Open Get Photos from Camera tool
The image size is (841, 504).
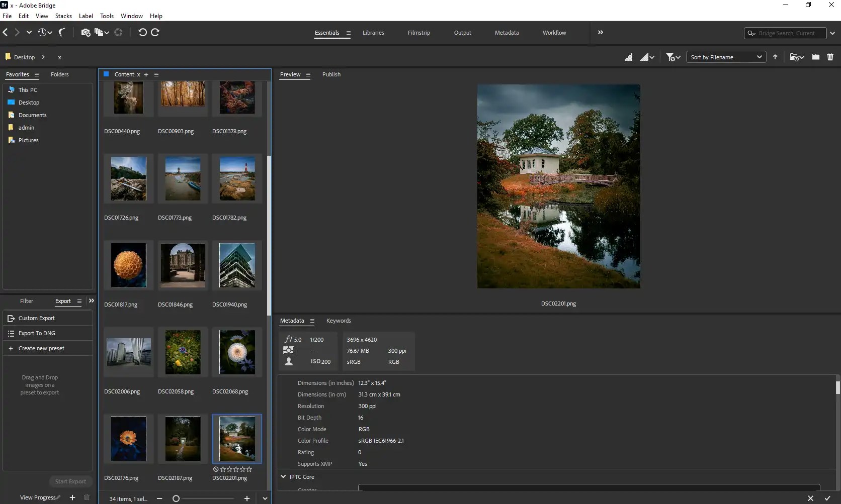click(x=85, y=33)
